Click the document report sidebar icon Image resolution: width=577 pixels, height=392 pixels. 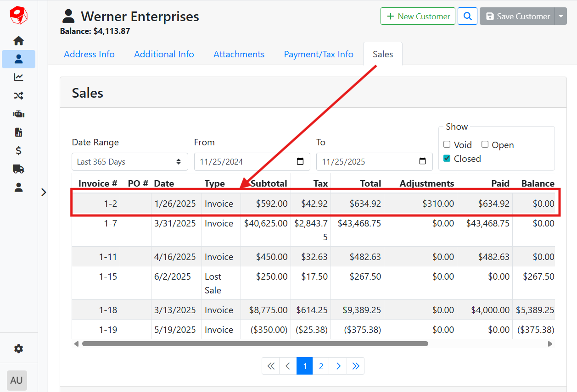[x=18, y=133]
